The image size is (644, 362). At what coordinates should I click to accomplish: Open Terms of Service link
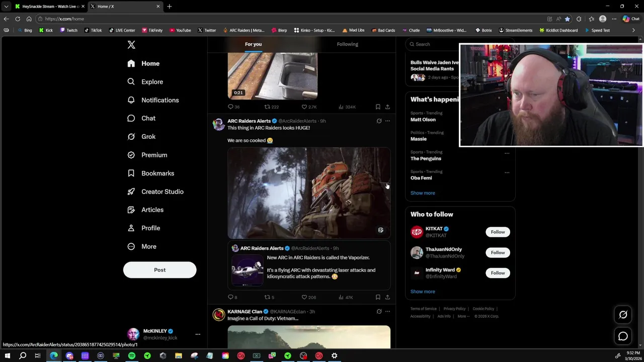(x=424, y=309)
